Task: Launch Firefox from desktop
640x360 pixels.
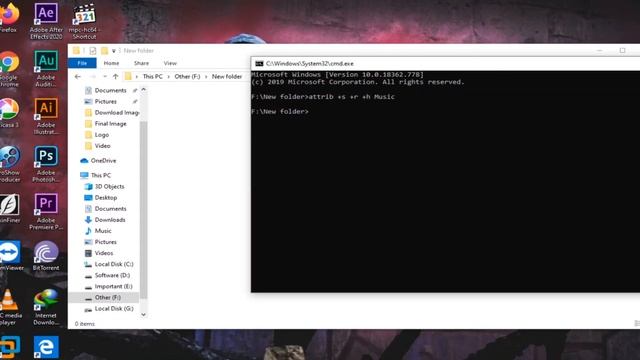Action: (9, 17)
